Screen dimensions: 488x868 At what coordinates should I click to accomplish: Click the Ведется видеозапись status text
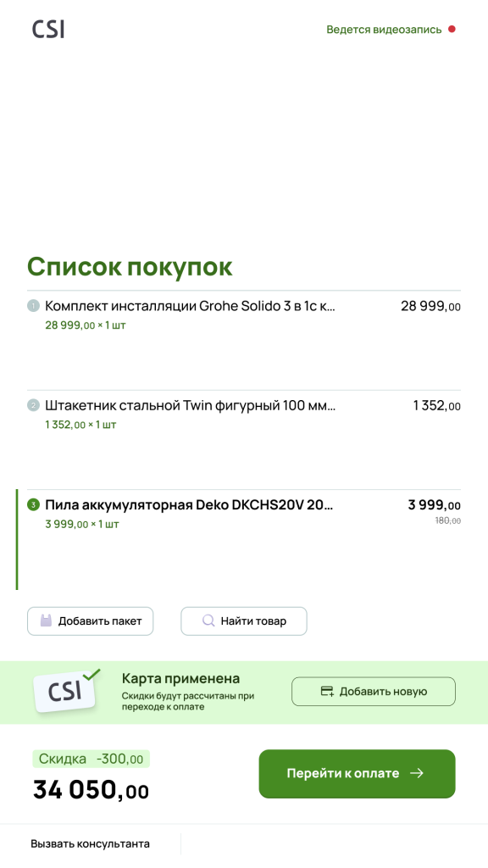pyautogui.click(x=384, y=30)
